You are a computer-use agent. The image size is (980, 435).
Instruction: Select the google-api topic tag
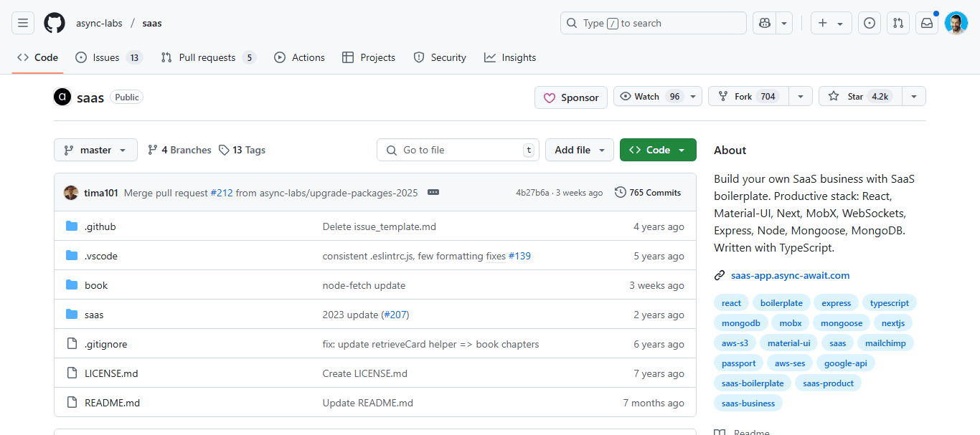[845, 363]
